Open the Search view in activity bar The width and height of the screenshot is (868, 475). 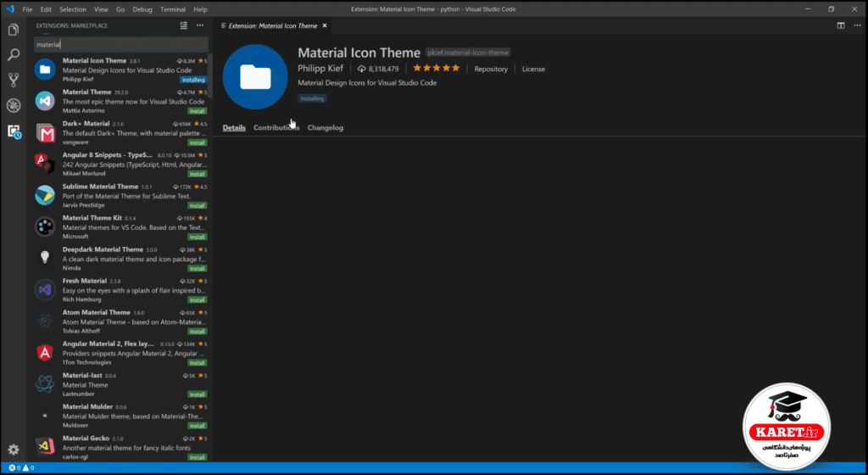pyautogui.click(x=14, y=55)
